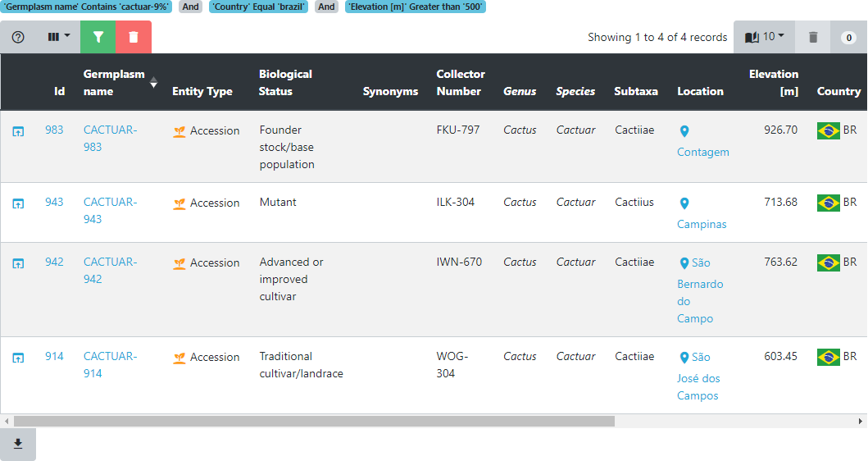868x461 pixels.
Task: Sort by Germplasm name column arrows
Action: pyautogui.click(x=153, y=82)
